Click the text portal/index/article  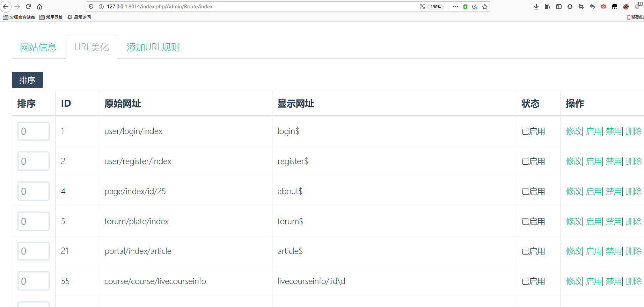[x=138, y=251]
